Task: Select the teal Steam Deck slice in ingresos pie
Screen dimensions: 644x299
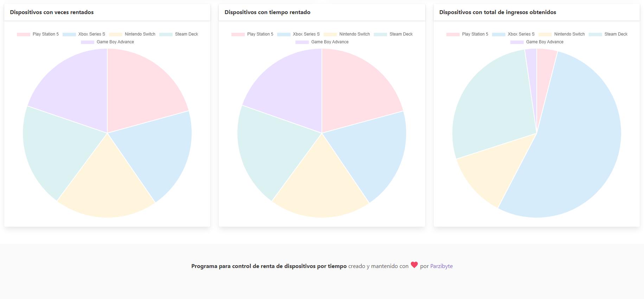Action: pyautogui.click(x=492, y=106)
